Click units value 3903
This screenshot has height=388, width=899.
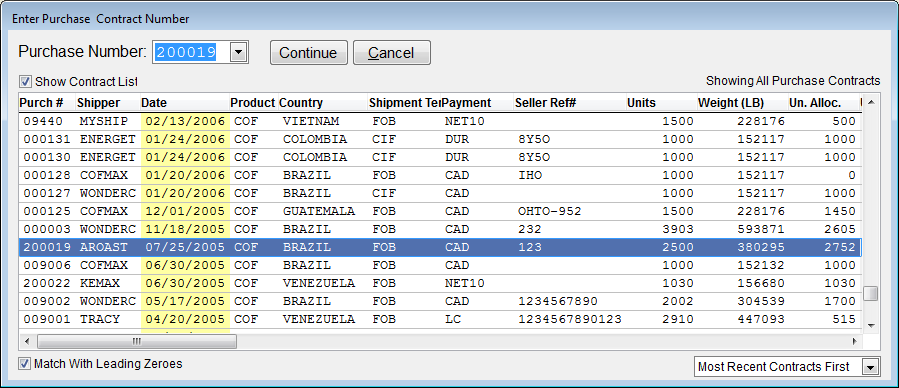click(678, 229)
